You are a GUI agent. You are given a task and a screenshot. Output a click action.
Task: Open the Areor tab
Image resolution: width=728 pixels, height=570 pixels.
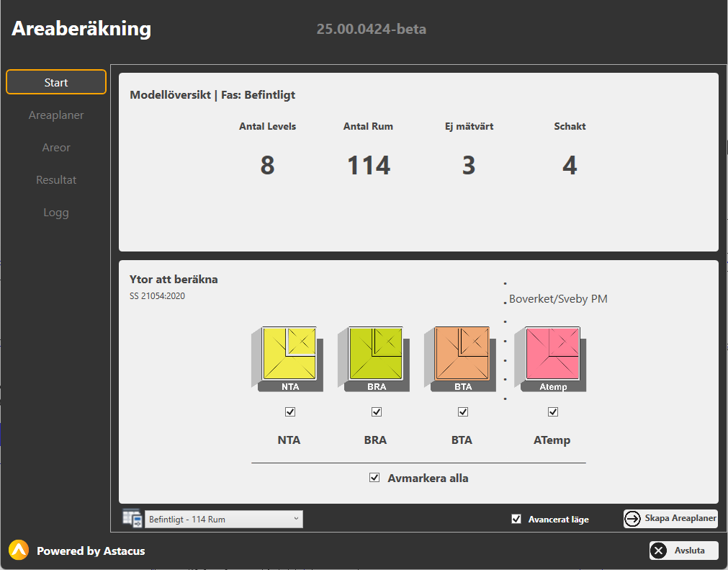point(56,147)
